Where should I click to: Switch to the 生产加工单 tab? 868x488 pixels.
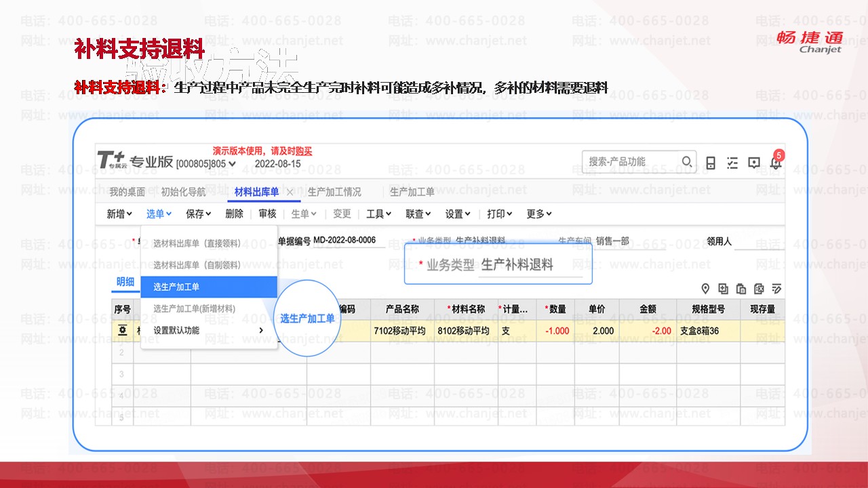(412, 192)
